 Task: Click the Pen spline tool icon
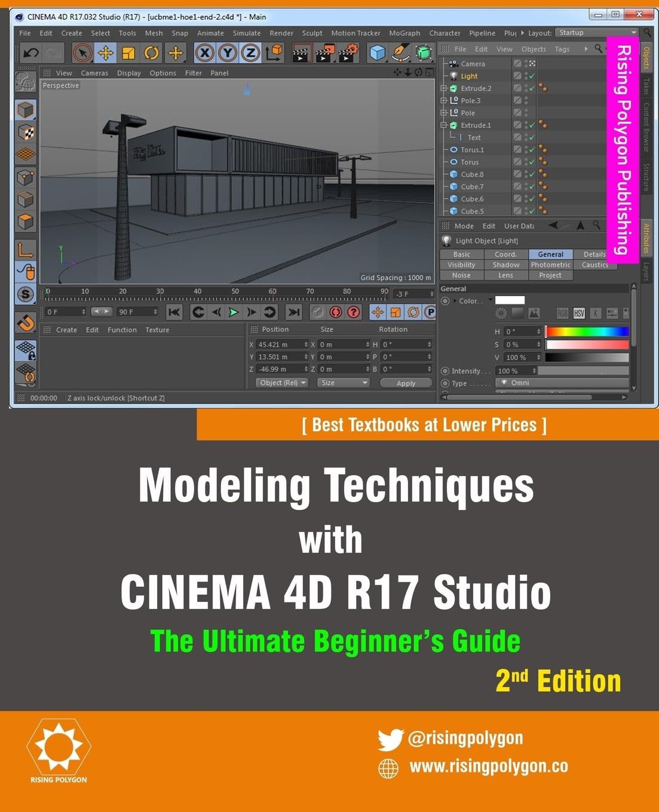tap(400, 53)
